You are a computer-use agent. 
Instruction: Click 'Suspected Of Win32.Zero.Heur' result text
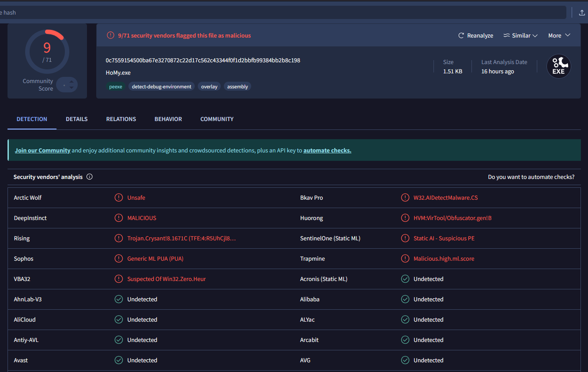coord(166,279)
